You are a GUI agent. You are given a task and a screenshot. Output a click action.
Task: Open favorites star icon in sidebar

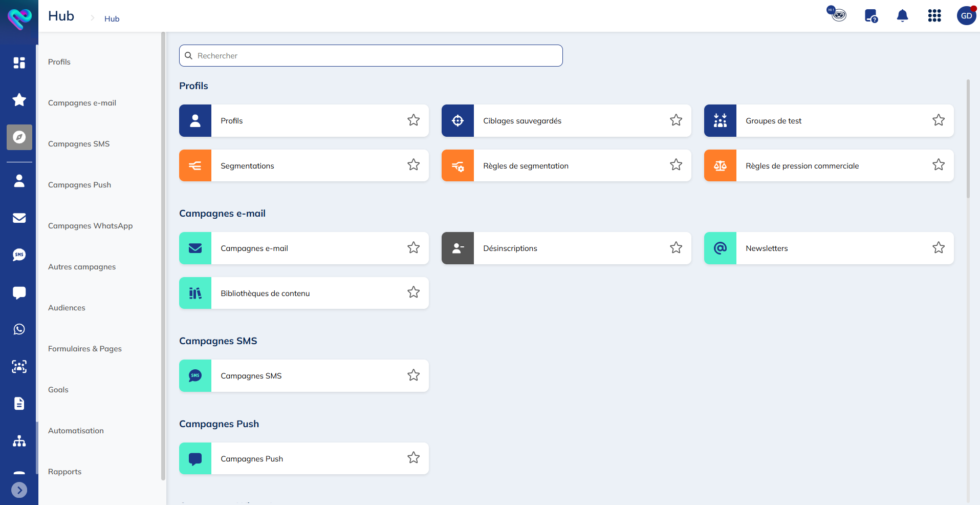[x=19, y=100]
